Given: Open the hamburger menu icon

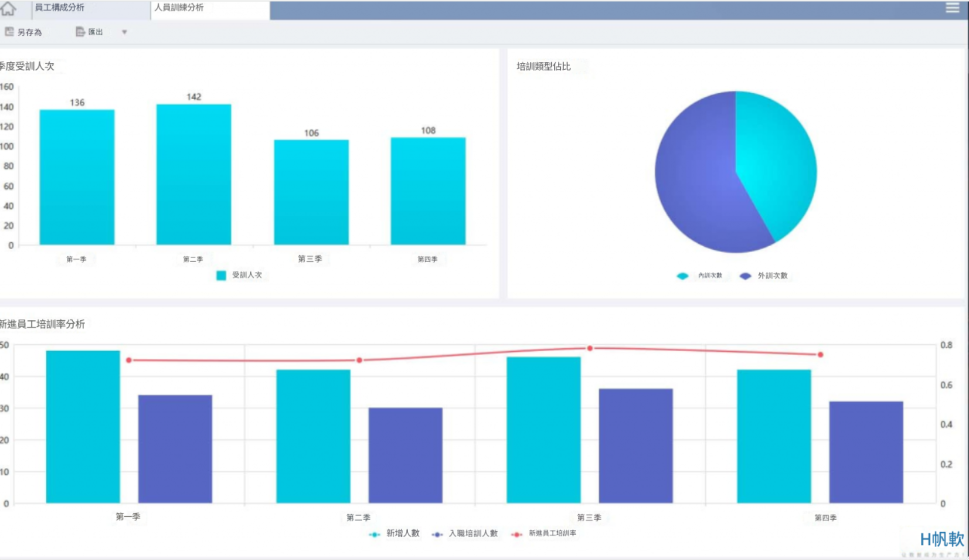Looking at the screenshot, I should (952, 8).
